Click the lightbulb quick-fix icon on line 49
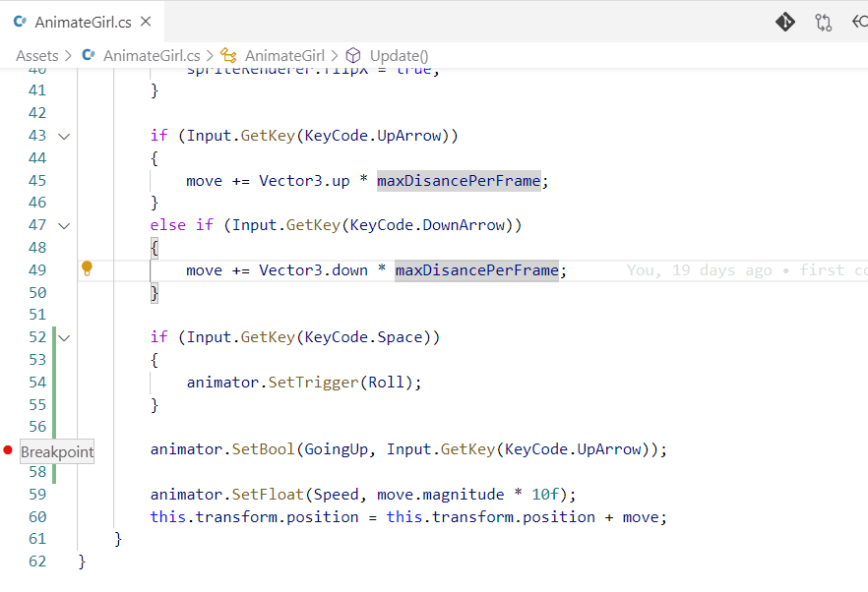Viewport: 868px width, 592px height. coord(87,267)
